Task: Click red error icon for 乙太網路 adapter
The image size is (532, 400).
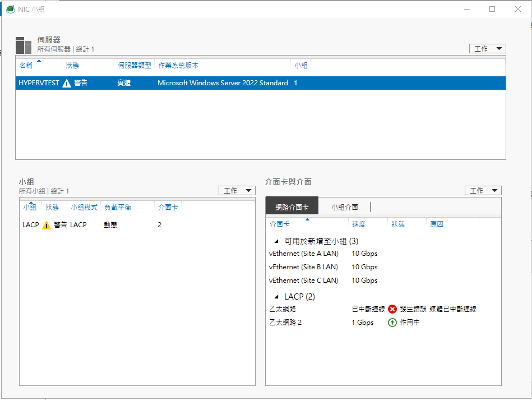Action: tap(392, 309)
